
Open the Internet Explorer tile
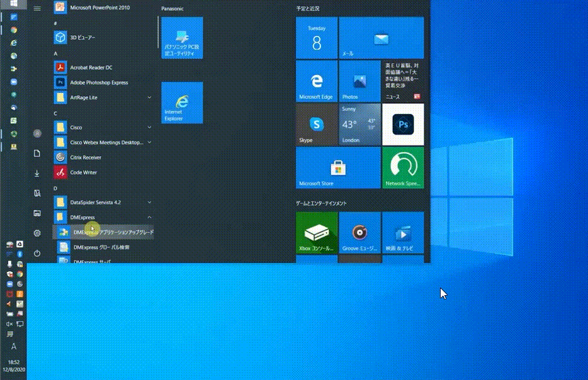point(182,103)
